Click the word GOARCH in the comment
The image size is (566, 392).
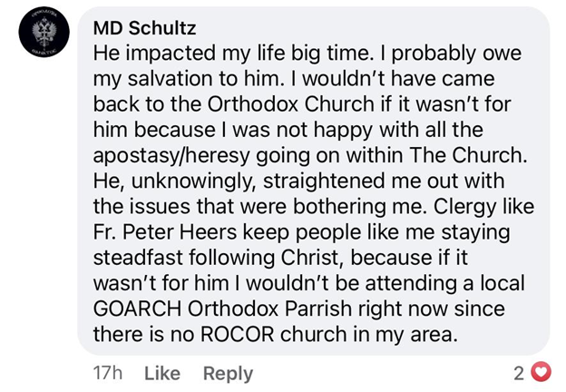[137, 309]
